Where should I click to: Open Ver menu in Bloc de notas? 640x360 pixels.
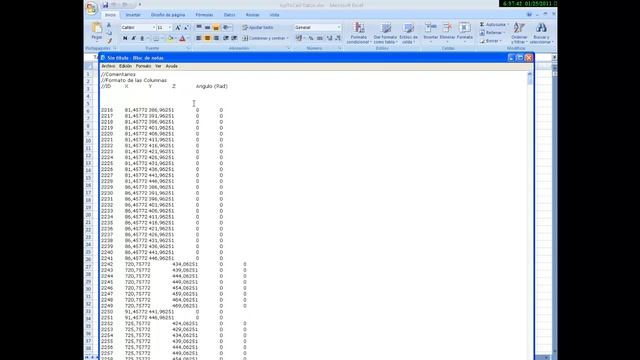pyautogui.click(x=158, y=66)
